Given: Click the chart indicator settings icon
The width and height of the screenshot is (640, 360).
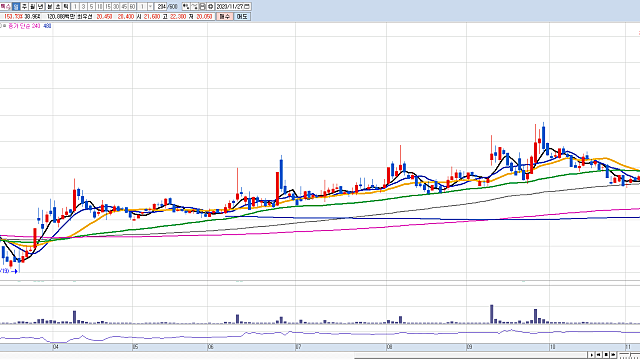Looking at the screenshot, I should pos(186,7).
